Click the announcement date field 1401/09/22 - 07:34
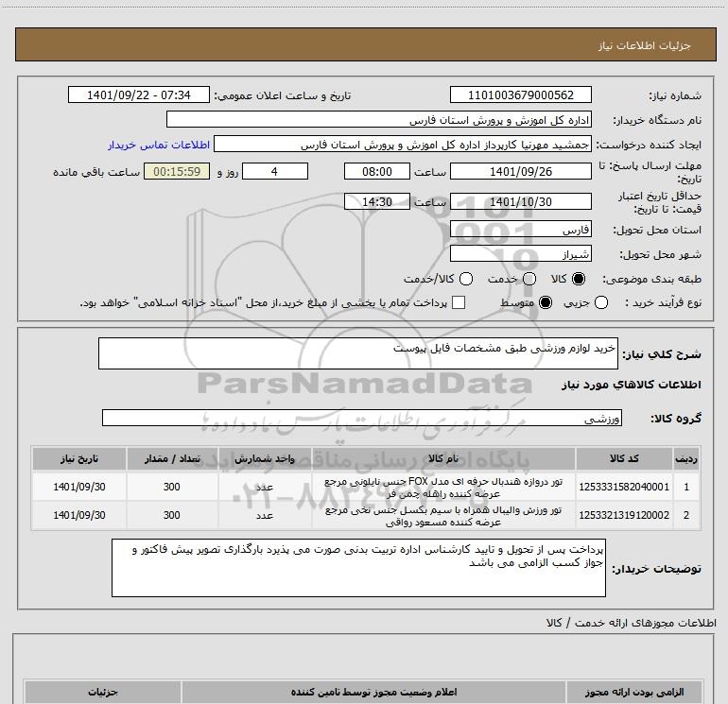The image size is (728, 704). click(139, 94)
